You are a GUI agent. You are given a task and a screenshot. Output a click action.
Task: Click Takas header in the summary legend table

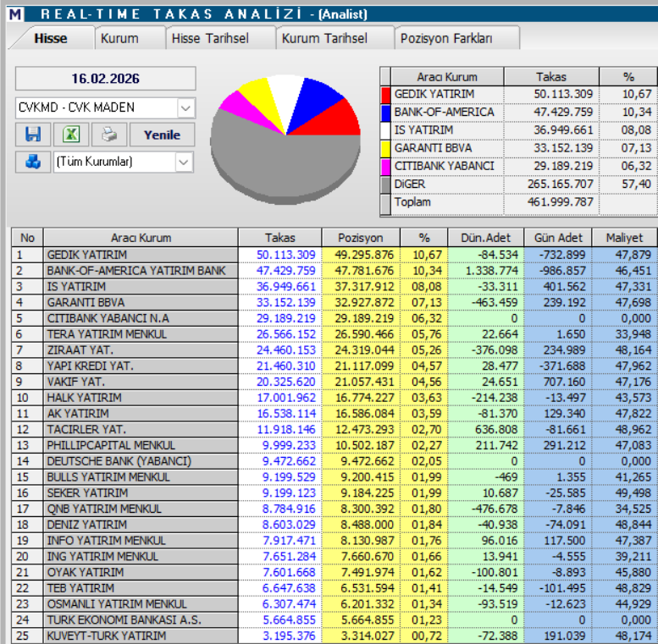[551, 77]
